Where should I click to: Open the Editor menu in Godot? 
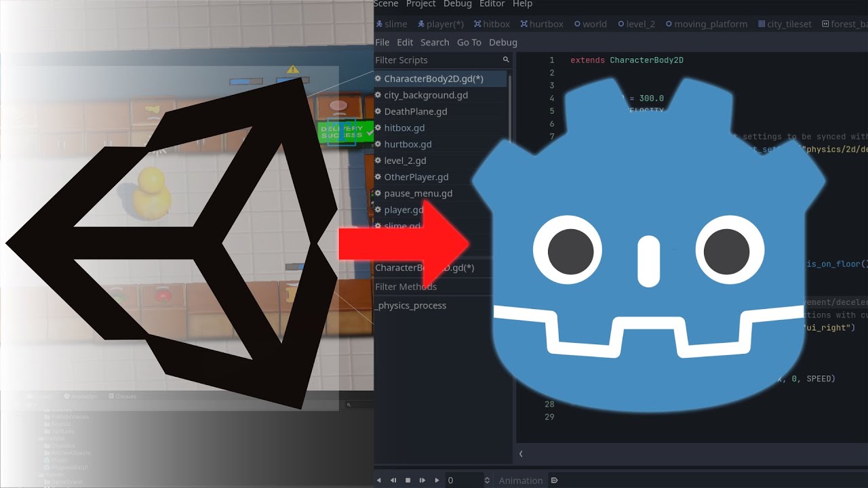492,4
